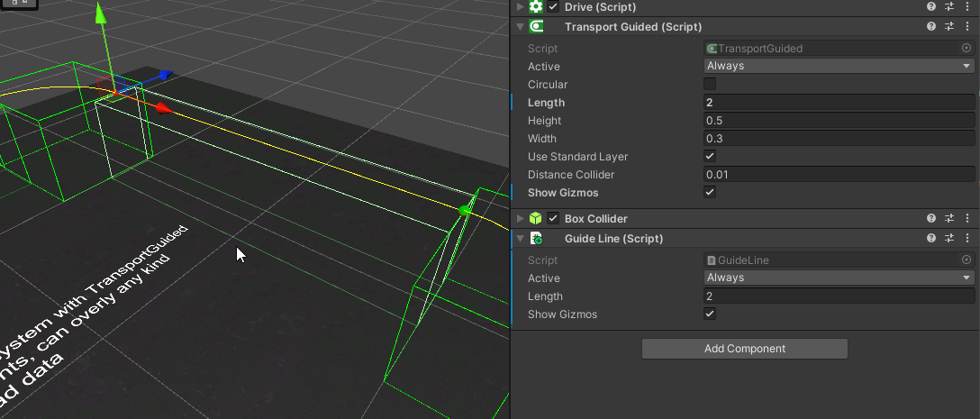The height and width of the screenshot is (419, 980).
Task: Collapse the Transport Guided script section
Action: click(x=520, y=27)
